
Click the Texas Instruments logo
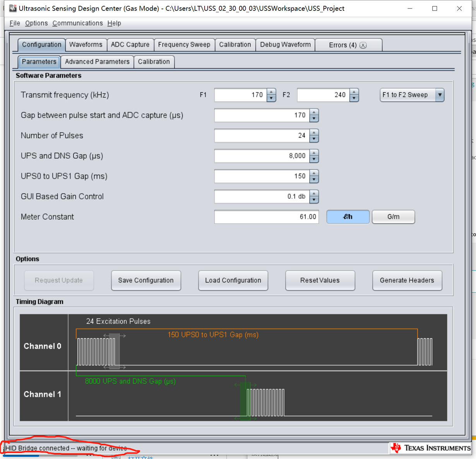click(430, 448)
